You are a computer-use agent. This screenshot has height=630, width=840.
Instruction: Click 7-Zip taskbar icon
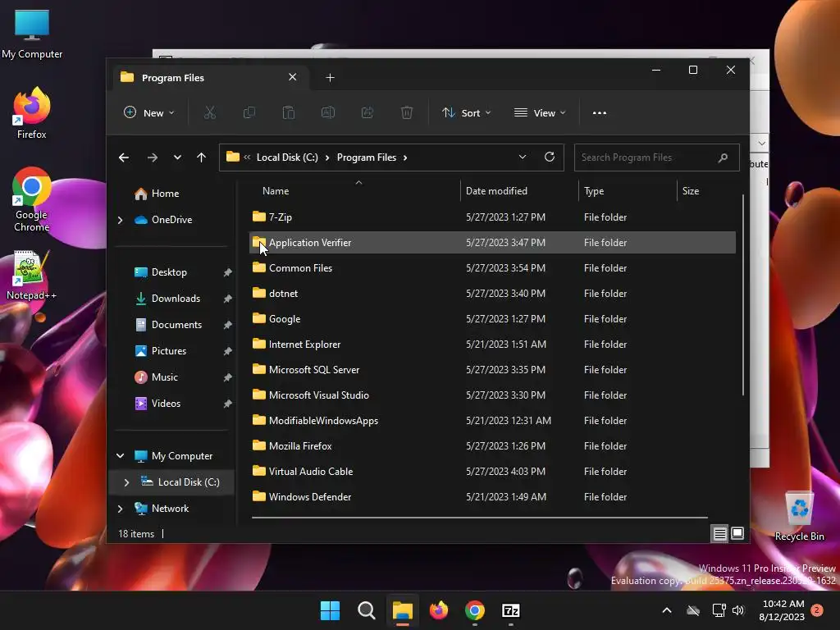pos(510,610)
